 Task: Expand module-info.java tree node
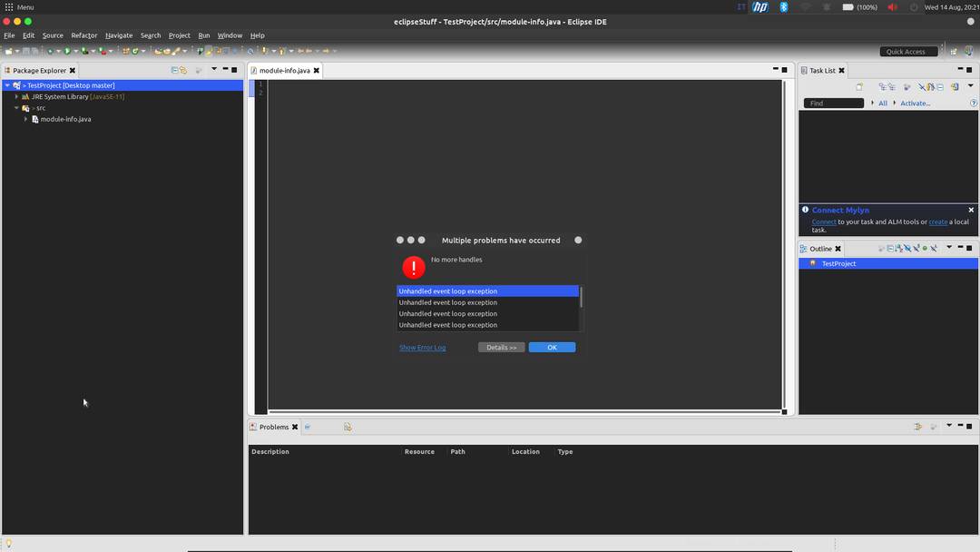pyautogui.click(x=25, y=119)
